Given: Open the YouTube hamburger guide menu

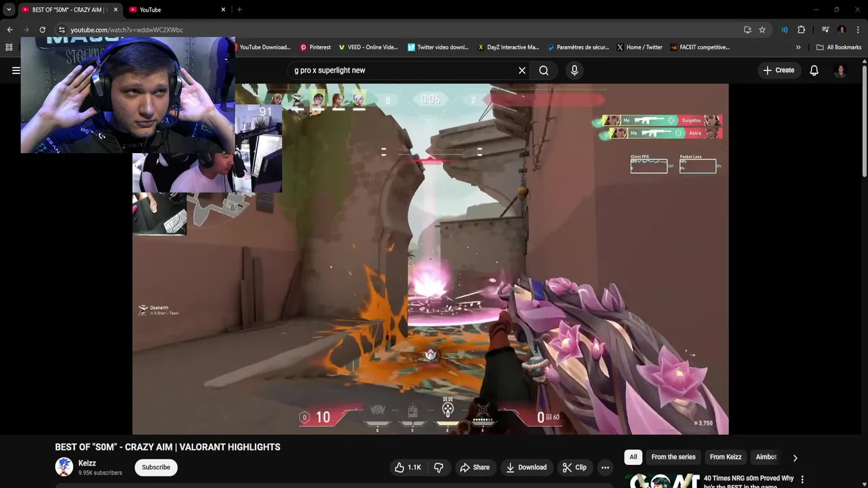Looking at the screenshot, I should pyautogui.click(x=16, y=70).
